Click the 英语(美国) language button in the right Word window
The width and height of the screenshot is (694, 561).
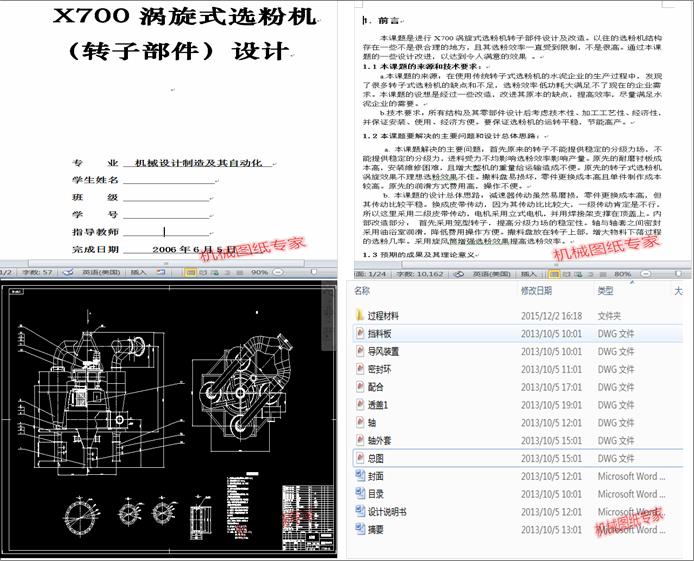pyautogui.click(x=491, y=274)
